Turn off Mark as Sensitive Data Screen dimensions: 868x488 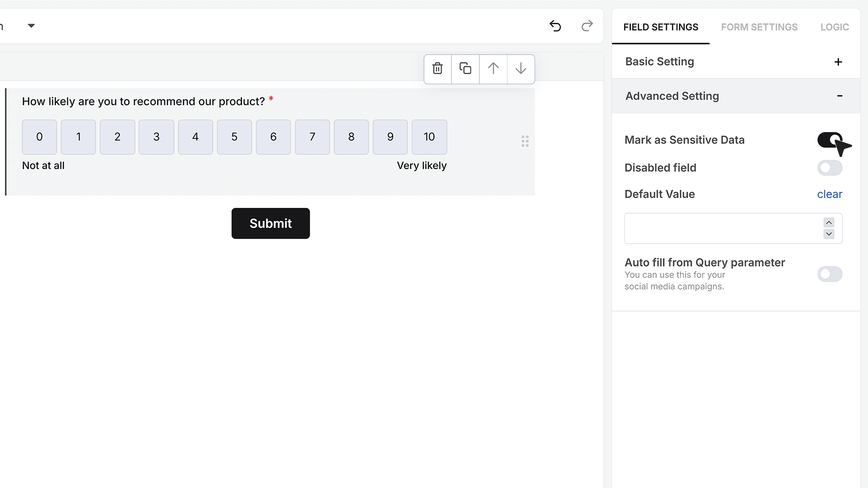[x=830, y=140]
